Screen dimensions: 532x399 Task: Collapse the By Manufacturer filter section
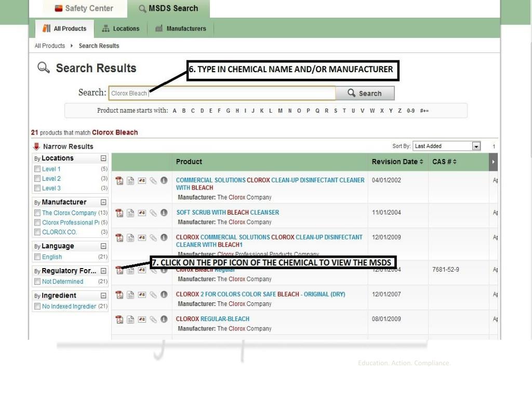(103, 202)
